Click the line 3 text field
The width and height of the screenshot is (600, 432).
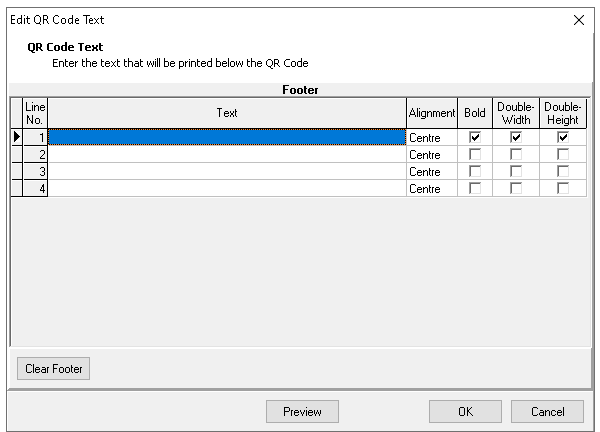tap(227, 171)
